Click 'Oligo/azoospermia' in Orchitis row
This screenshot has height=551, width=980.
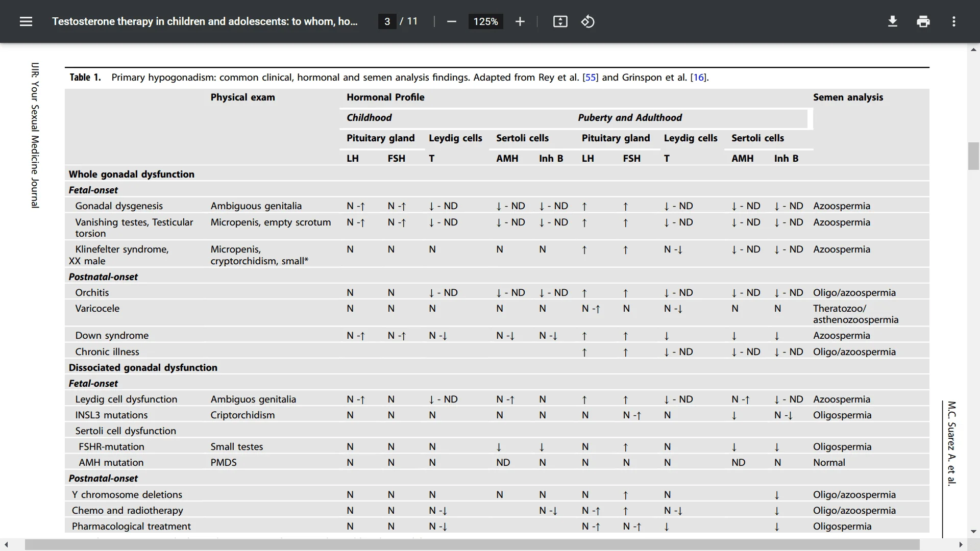pos(854,292)
